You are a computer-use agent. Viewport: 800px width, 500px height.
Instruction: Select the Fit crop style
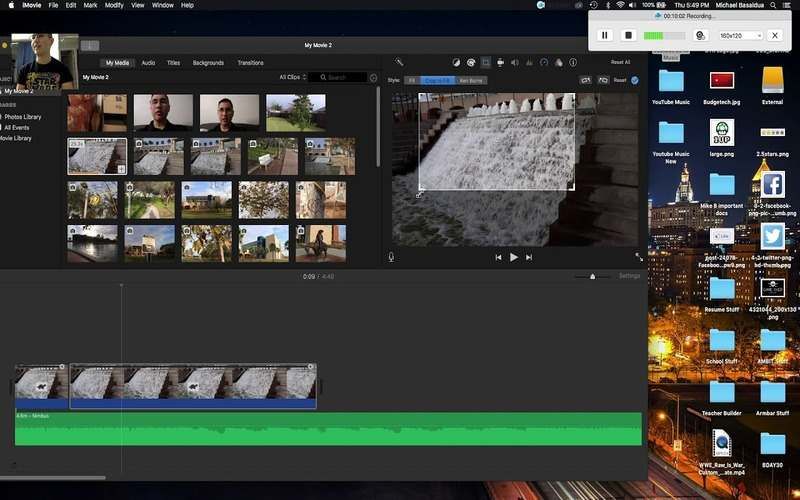click(410, 79)
